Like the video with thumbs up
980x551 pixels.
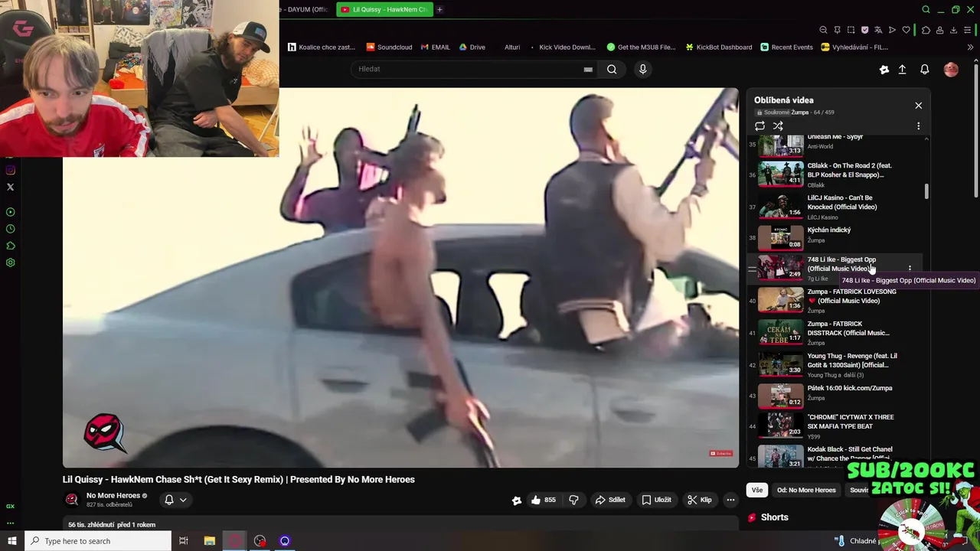[544, 500]
